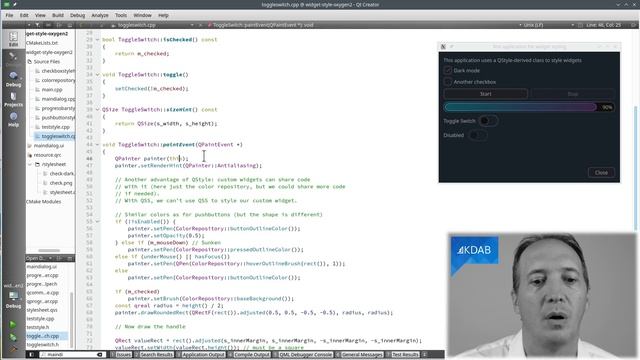Start debugging with the run-debug button
The height and width of the screenshot is (360, 640).
point(13,337)
